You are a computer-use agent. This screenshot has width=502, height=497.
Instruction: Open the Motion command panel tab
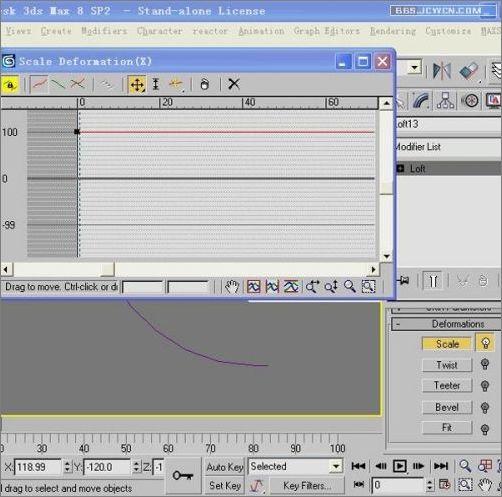coord(470,101)
